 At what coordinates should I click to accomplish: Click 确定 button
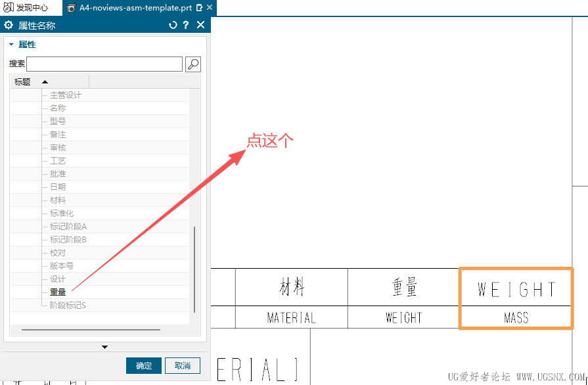(x=144, y=365)
